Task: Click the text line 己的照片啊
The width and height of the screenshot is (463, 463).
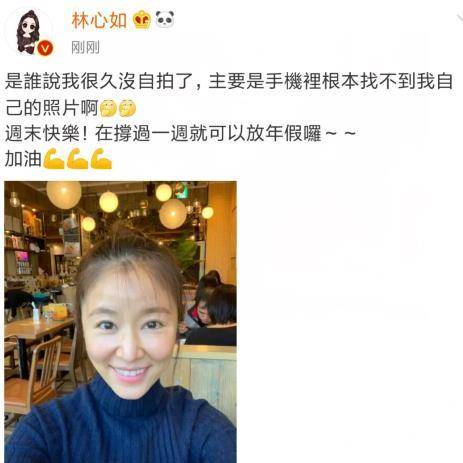Action: pyautogui.click(x=52, y=108)
